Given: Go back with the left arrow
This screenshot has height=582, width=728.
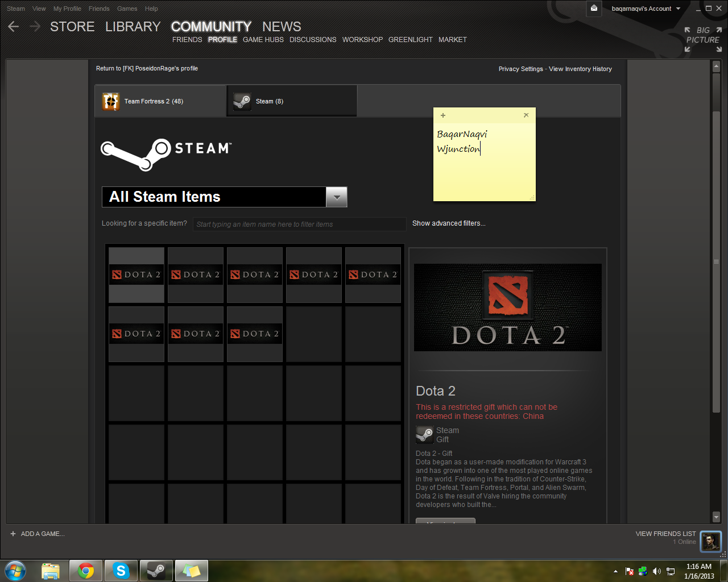Looking at the screenshot, I should coord(14,27).
